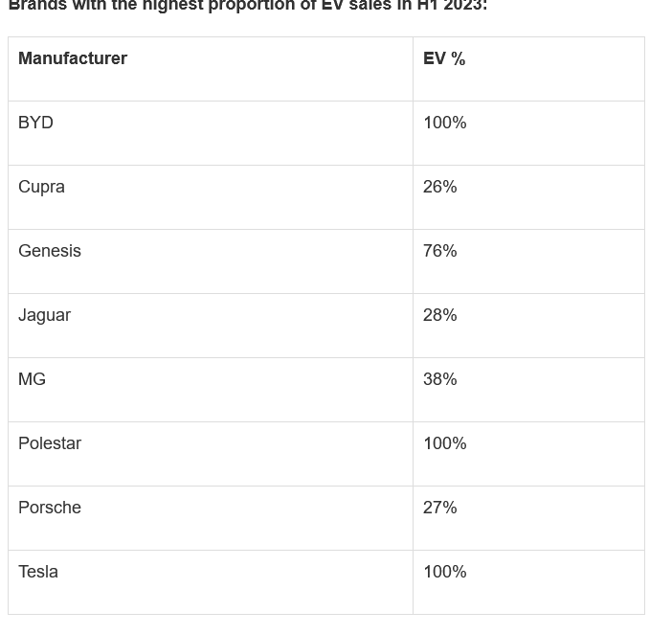Click empty space below Tesla row
The image size is (672, 634).
[325, 624]
